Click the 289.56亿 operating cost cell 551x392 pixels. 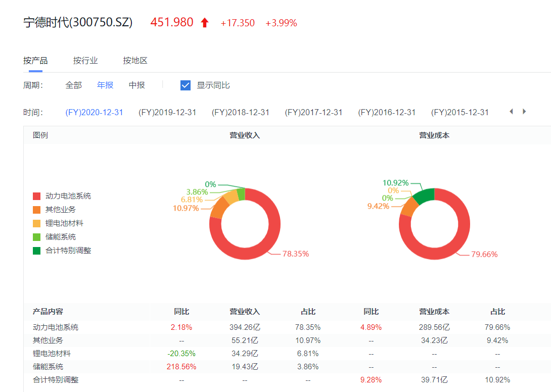click(434, 327)
